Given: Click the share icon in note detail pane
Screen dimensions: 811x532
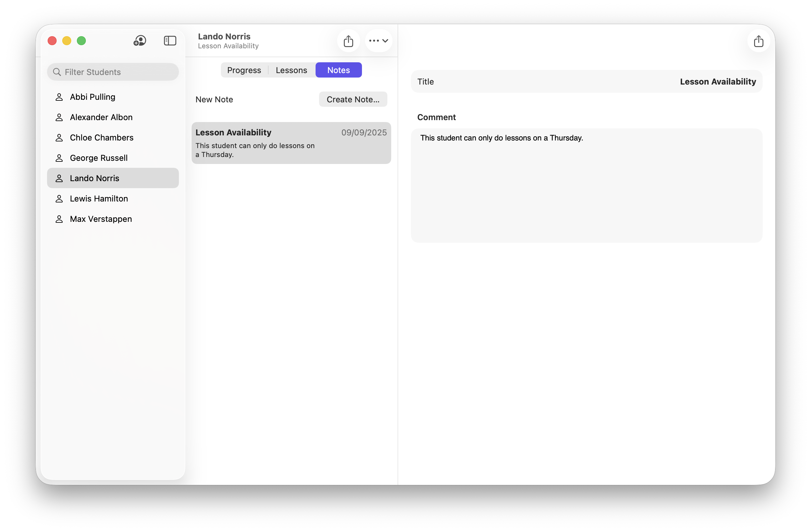Looking at the screenshot, I should pos(758,41).
